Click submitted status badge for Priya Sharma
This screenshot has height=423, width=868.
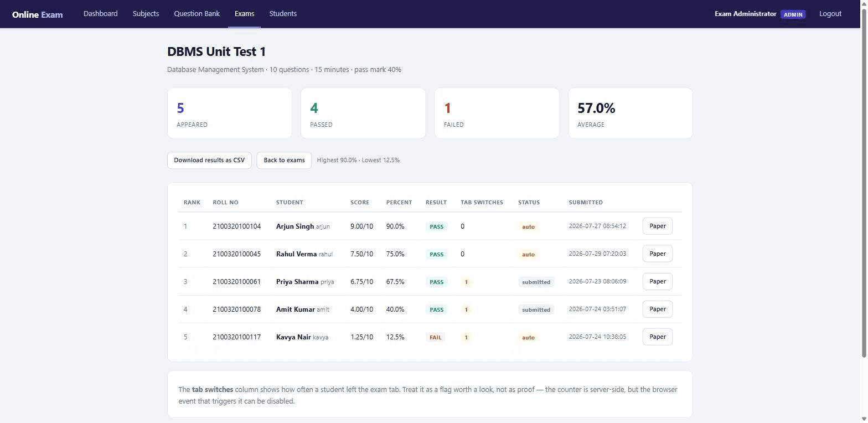(x=536, y=282)
